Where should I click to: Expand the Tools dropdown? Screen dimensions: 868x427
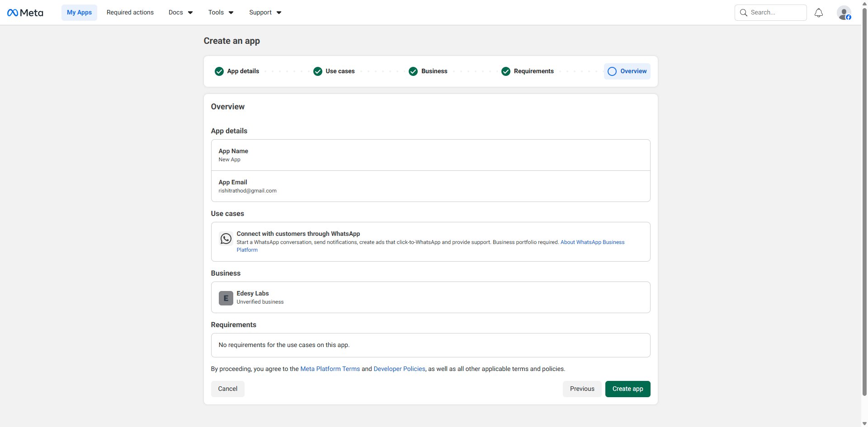click(x=221, y=13)
